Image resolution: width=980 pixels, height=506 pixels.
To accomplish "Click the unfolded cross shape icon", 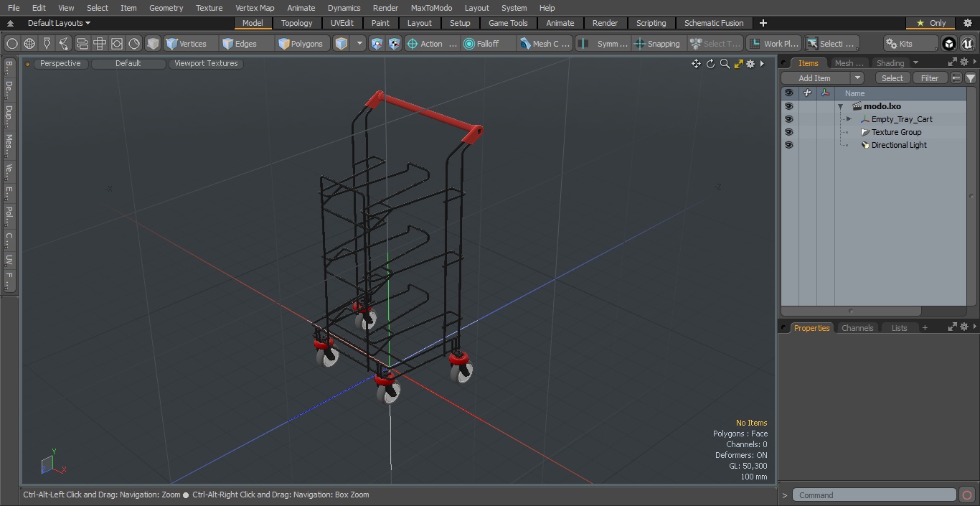I will [99, 44].
